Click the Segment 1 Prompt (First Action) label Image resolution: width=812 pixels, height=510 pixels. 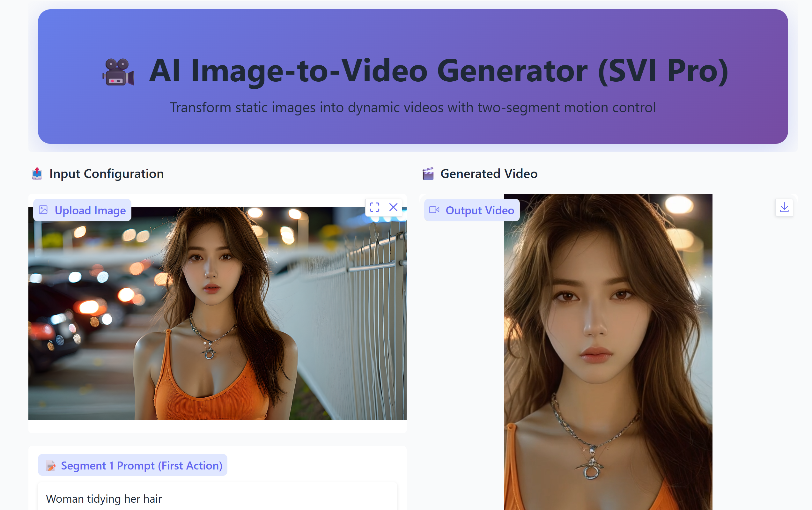(x=141, y=465)
